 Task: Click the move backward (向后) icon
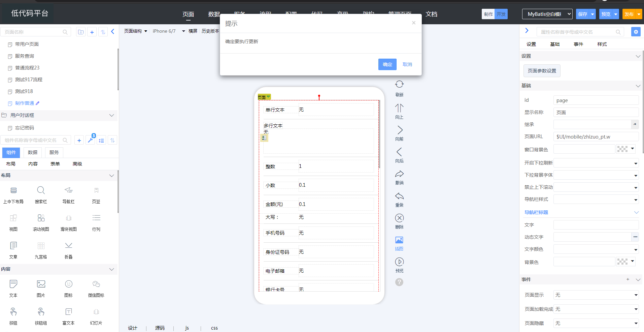pyautogui.click(x=399, y=152)
